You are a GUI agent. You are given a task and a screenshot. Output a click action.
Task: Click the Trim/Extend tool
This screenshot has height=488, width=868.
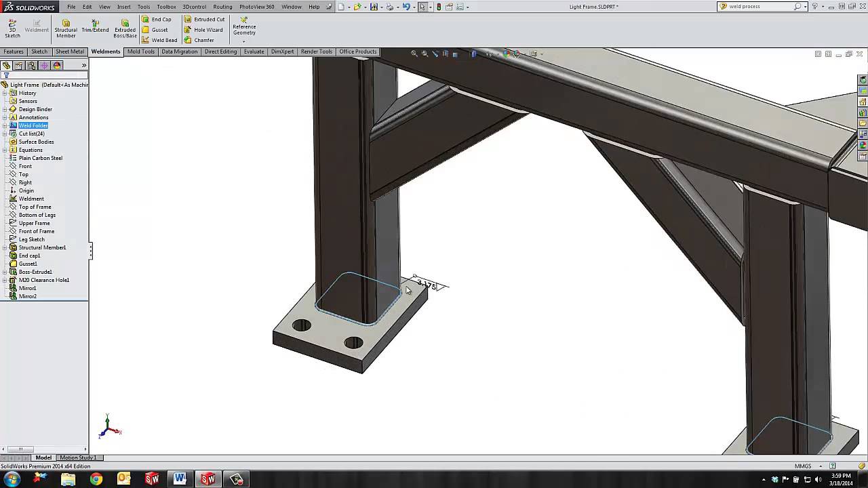[95, 27]
